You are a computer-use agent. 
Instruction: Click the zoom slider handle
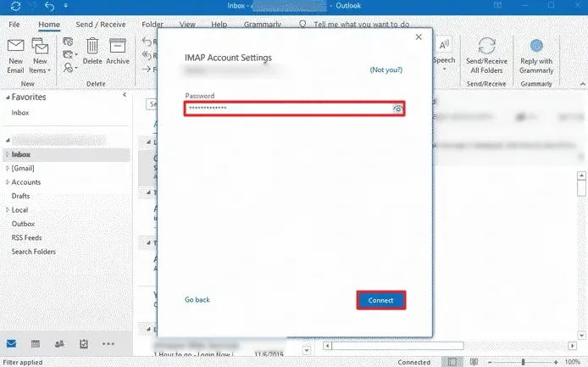click(x=523, y=362)
